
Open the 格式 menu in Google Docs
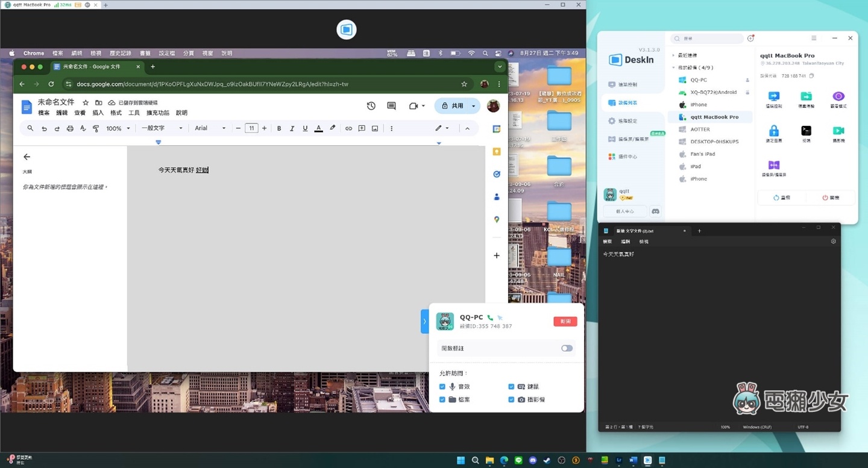(x=116, y=113)
